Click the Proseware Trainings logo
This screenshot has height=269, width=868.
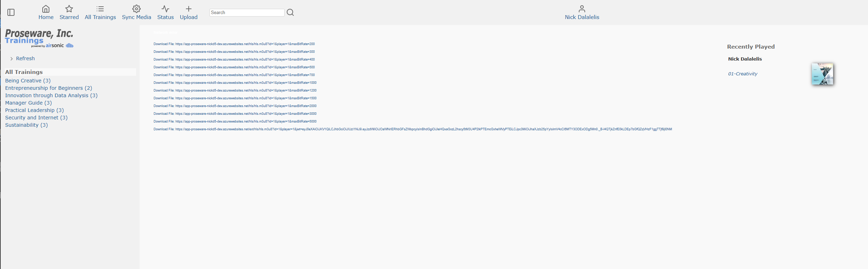[39, 38]
